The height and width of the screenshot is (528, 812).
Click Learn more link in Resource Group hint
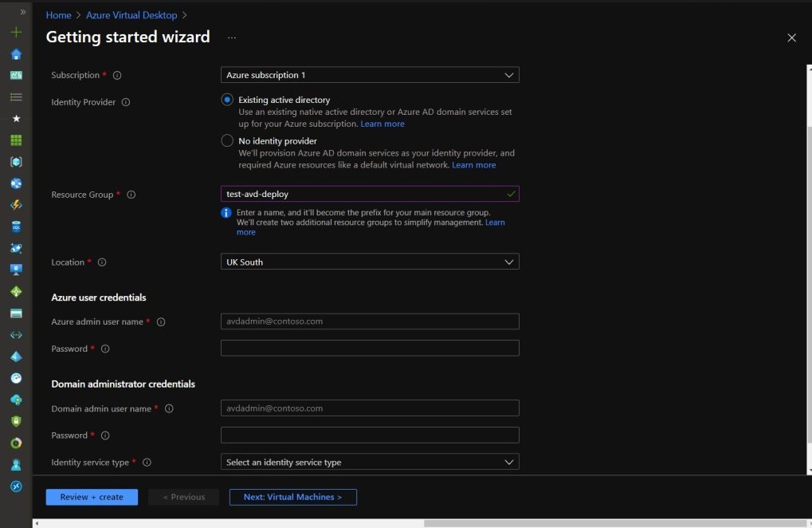coord(495,223)
